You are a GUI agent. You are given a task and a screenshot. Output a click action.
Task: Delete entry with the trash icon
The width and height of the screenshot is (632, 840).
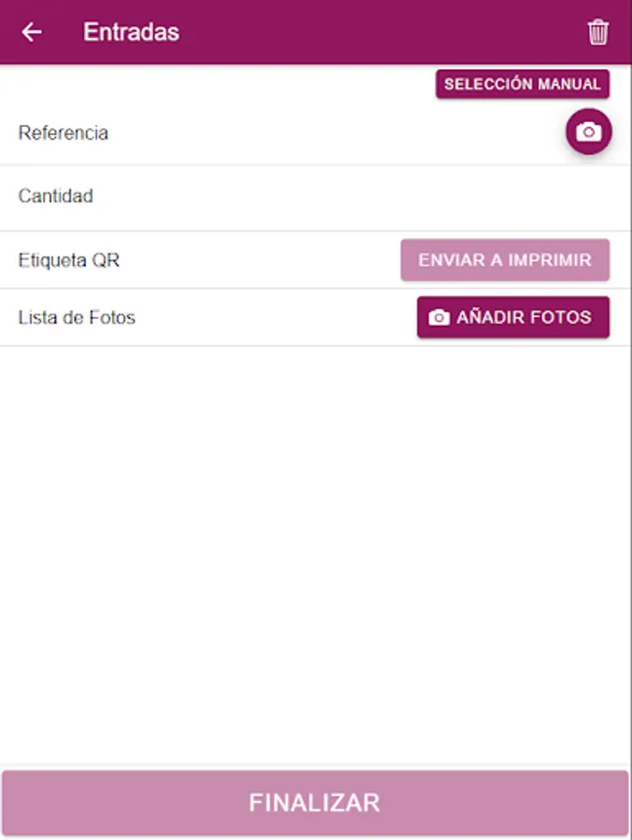click(x=597, y=32)
